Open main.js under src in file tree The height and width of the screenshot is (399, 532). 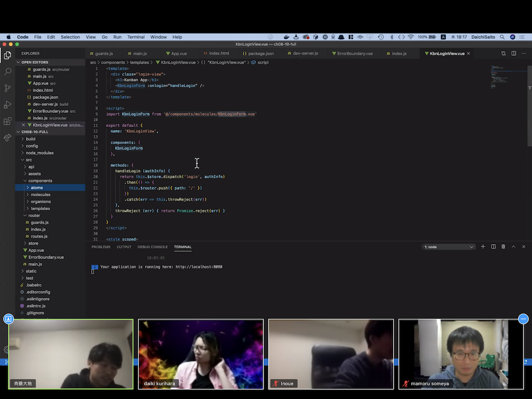50,264
